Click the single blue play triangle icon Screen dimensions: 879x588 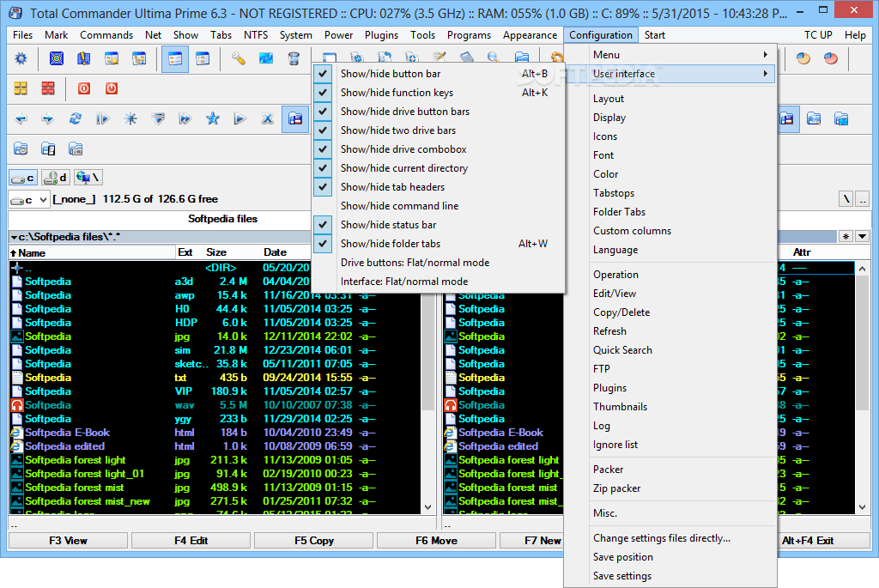[x=240, y=118]
